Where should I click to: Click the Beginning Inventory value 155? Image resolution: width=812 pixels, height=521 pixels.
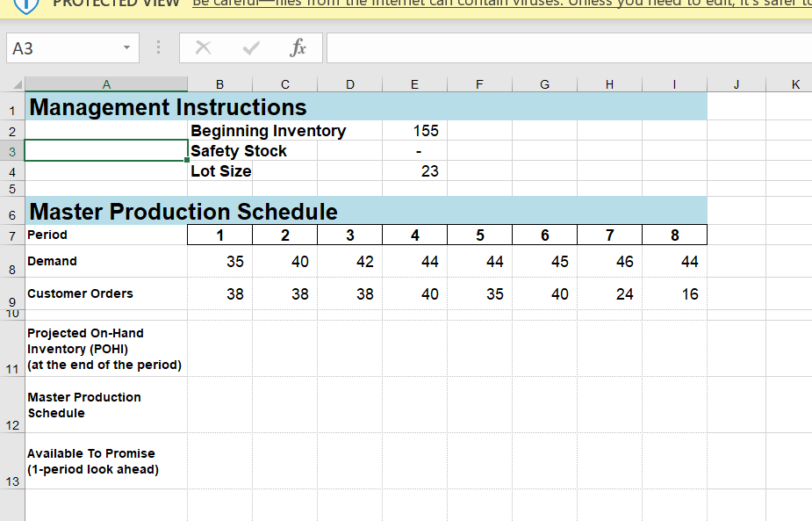tap(415, 131)
